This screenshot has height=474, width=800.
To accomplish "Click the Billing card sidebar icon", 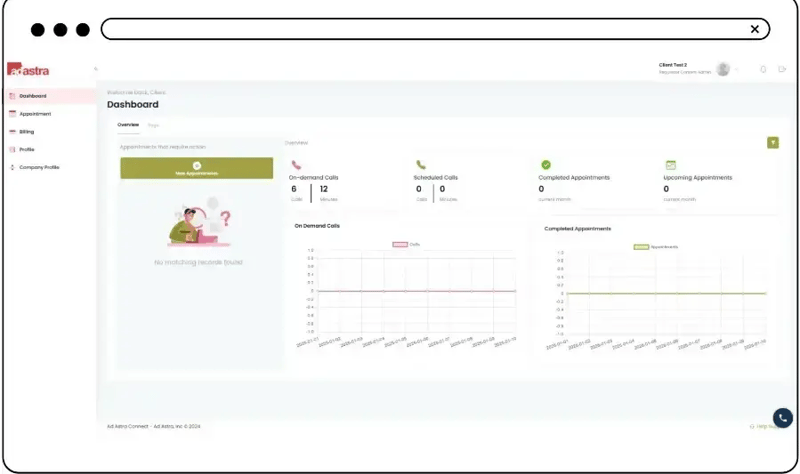I will click(12, 132).
